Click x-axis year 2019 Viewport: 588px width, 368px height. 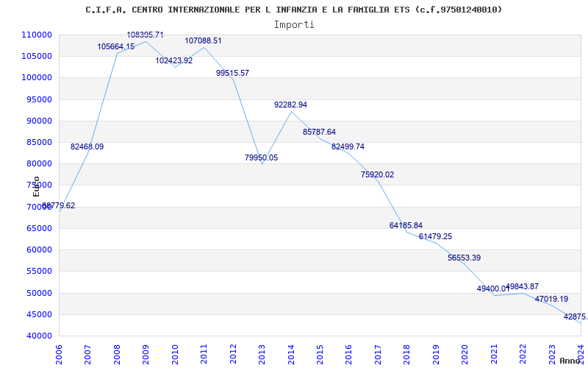[436, 355]
